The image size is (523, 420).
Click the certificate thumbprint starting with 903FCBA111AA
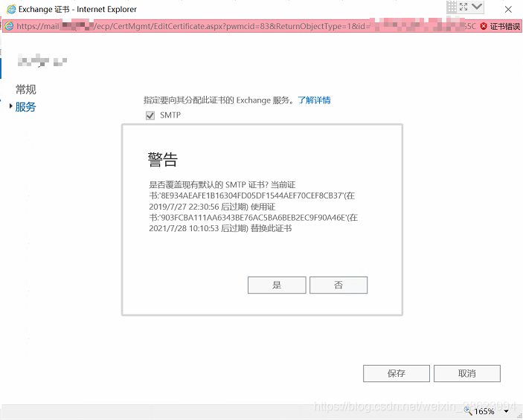pos(253,218)
